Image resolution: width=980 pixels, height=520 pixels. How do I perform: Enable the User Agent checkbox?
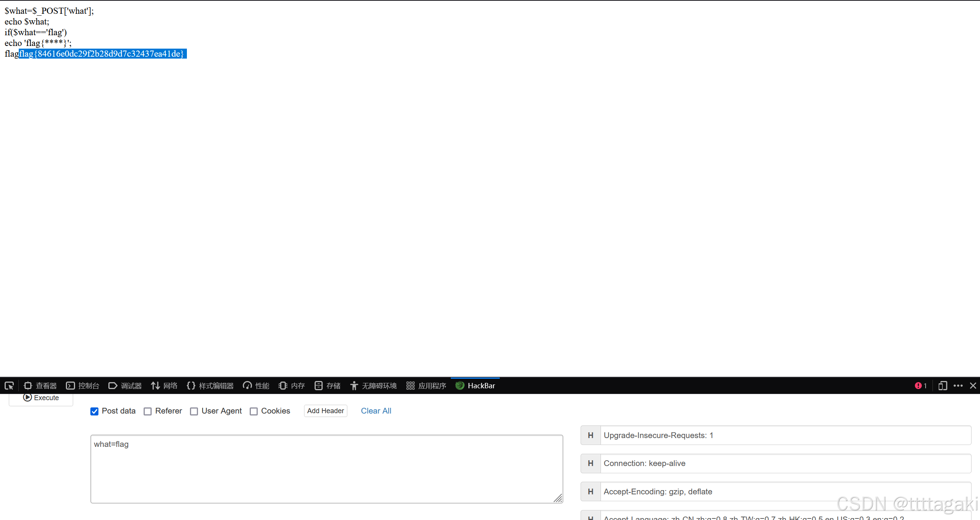[194, 411]
